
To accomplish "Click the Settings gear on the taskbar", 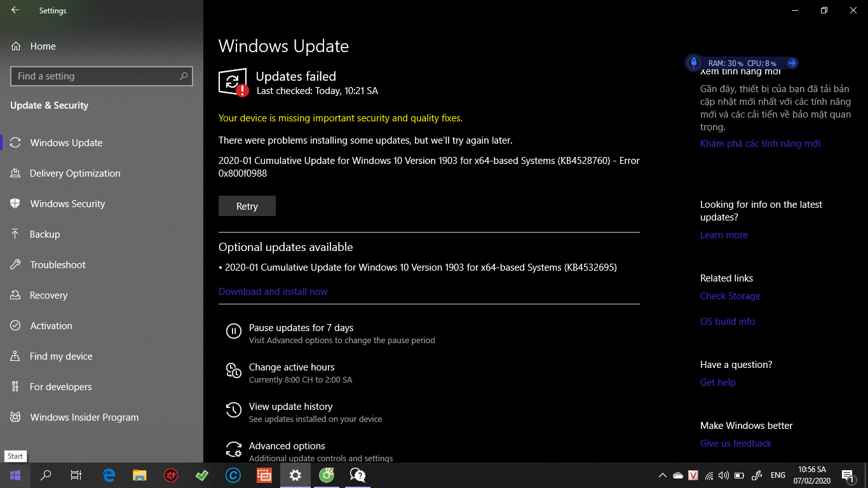I will click(x=295, y=475).
